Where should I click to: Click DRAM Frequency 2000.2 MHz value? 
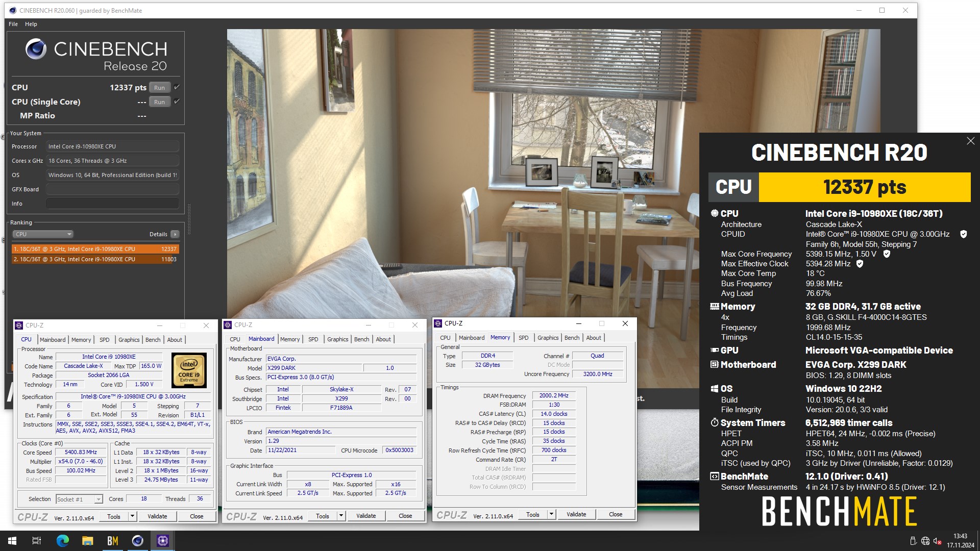click(x=554, y=395)
